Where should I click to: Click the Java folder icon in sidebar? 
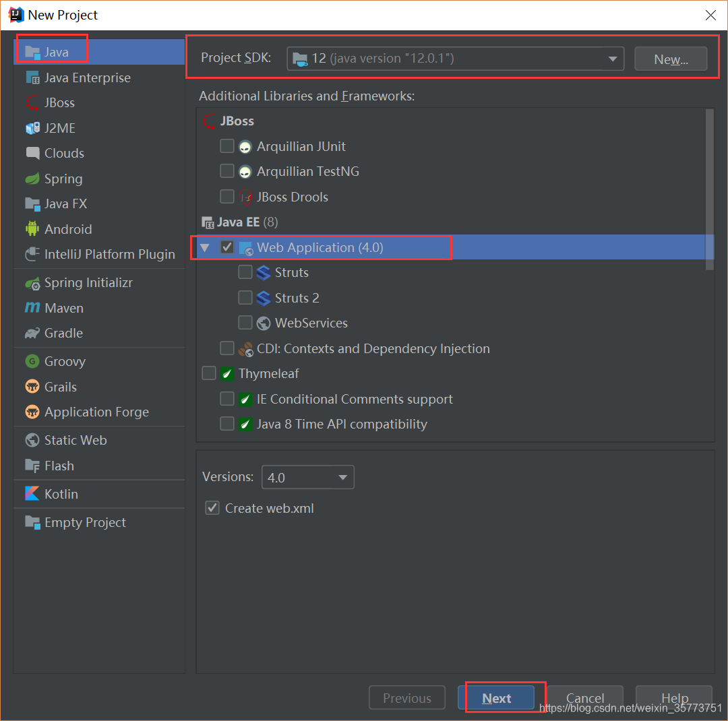pos(32,53)
